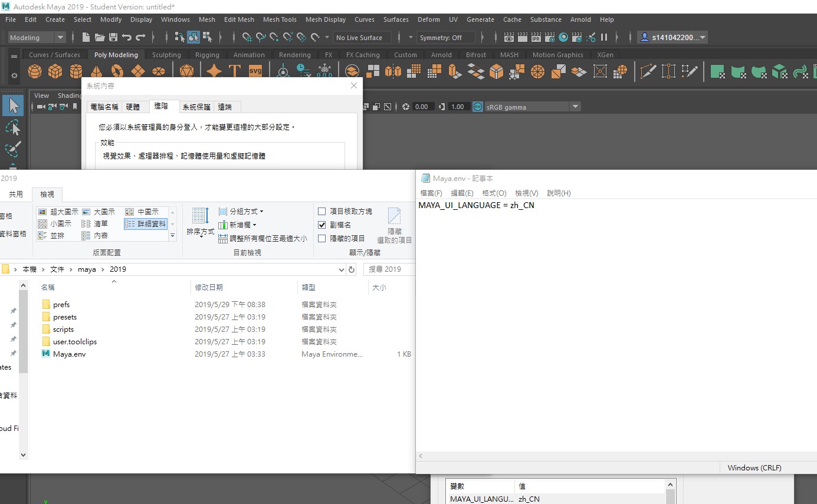Open the sRGB gamma view transform dropdown
This screenshot has width=817, height=504.
[532, 107]
